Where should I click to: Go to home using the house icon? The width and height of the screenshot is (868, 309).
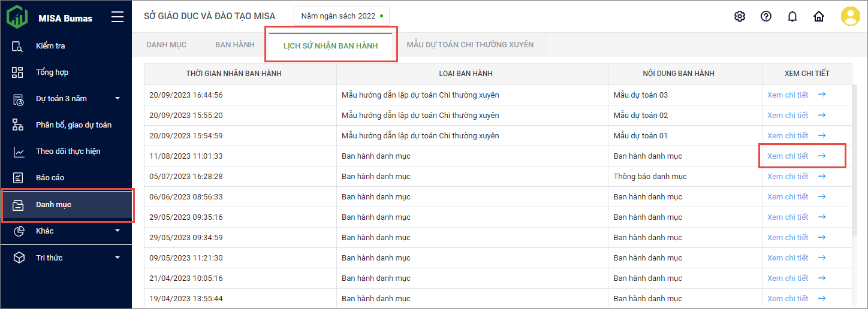coord(819,17)
